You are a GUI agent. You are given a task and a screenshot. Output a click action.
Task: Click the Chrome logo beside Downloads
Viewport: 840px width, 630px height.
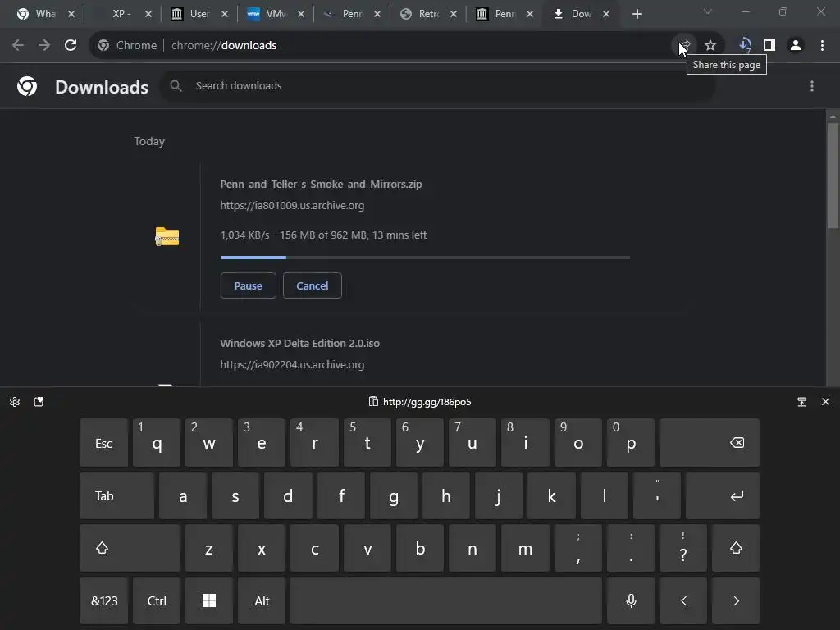[x=27, y=86]
